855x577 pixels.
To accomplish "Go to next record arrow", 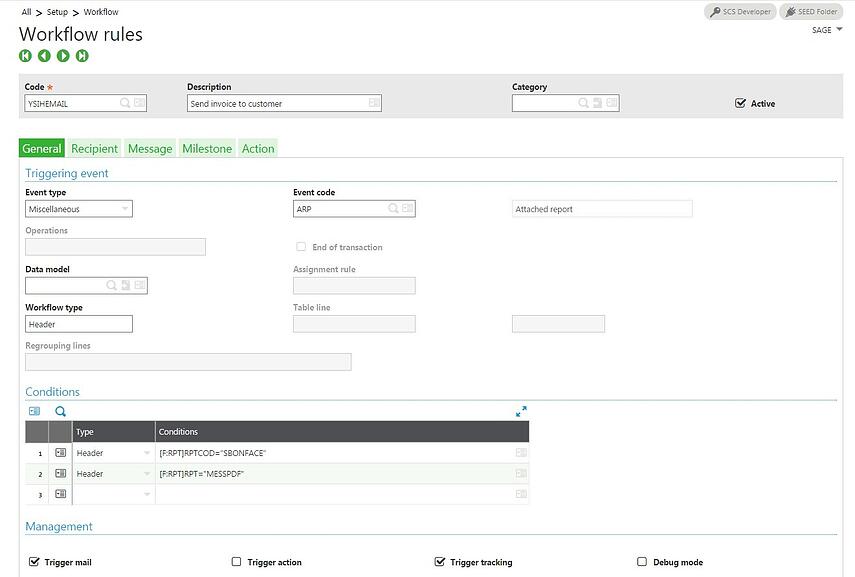I will pos(63,56).
